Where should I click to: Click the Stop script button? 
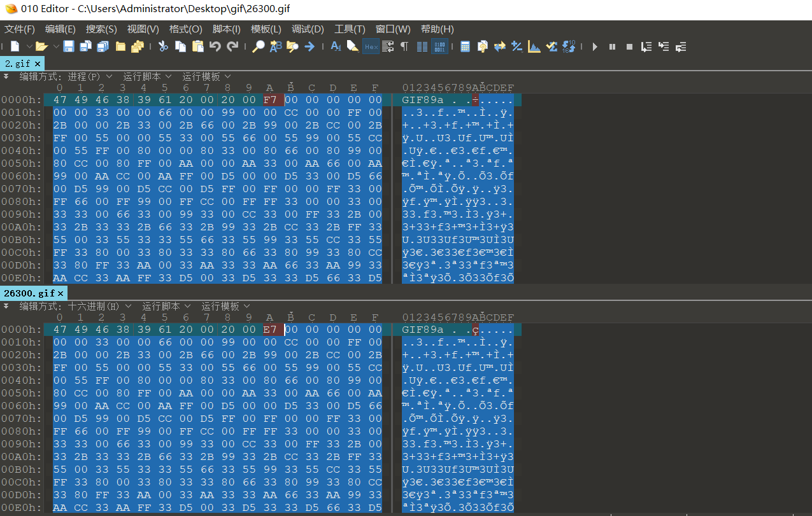[x=629, y=46]
